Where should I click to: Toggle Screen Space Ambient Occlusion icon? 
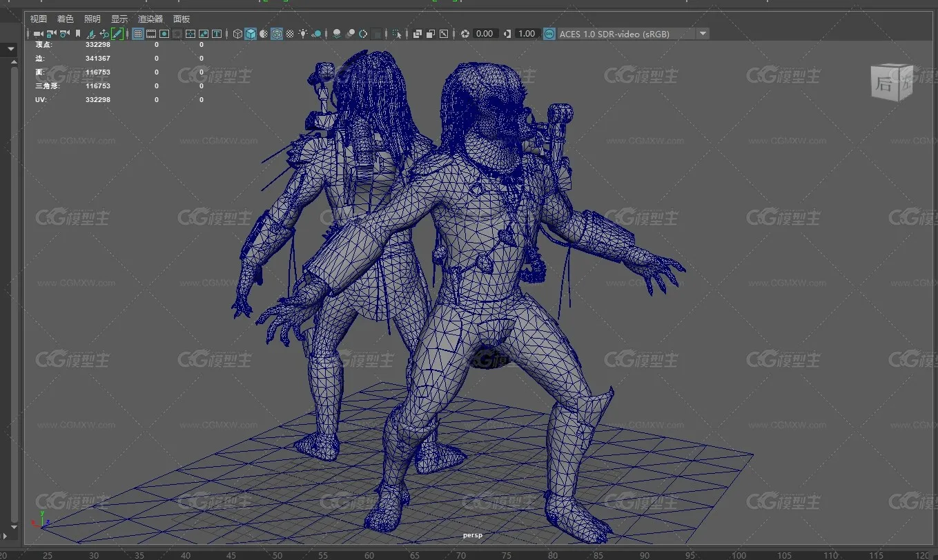(x=337, y=34)
